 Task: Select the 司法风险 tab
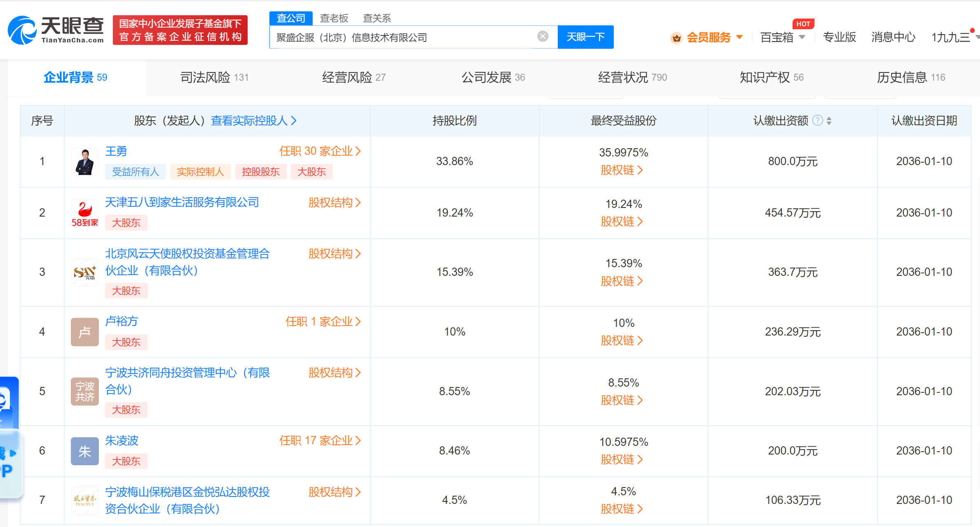click(215, 77)
